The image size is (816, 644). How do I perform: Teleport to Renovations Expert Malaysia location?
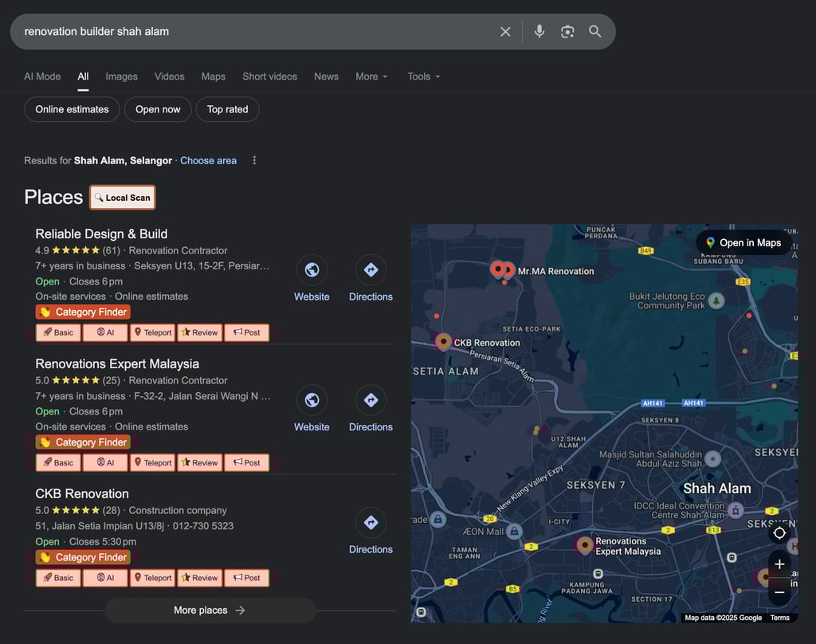tap(152, 463)
